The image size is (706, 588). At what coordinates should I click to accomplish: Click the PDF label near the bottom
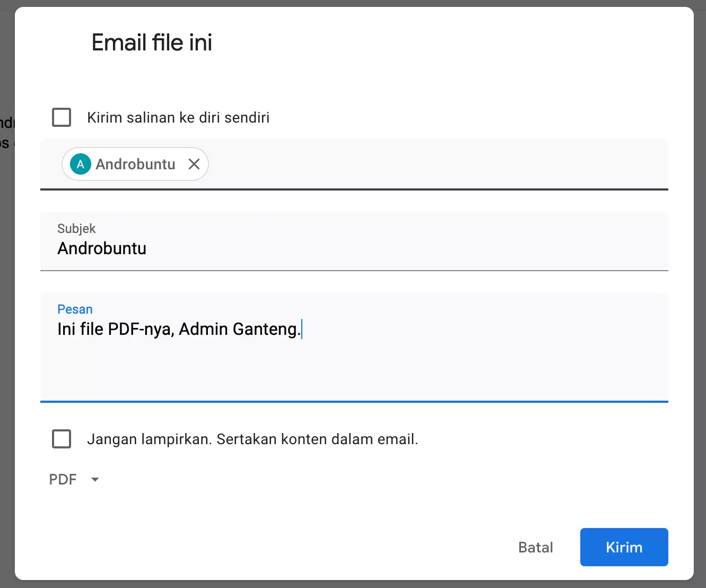point(63,479)
